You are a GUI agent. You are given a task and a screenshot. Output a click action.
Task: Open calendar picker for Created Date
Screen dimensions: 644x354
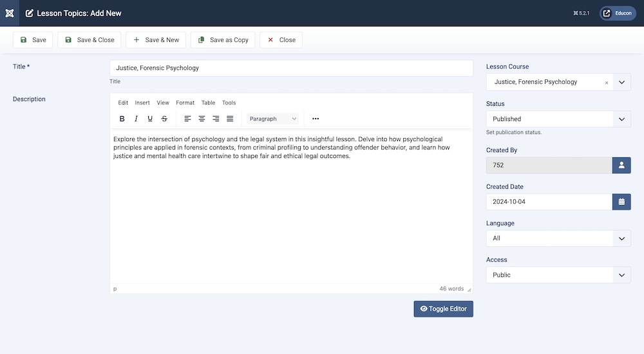pos(621,202)
